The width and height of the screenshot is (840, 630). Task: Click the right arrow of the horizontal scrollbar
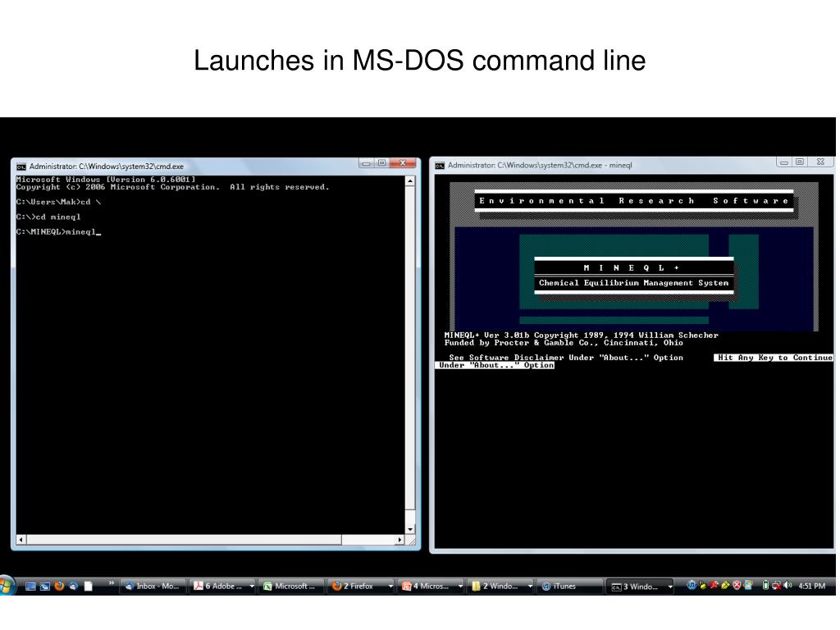(399, 540)
